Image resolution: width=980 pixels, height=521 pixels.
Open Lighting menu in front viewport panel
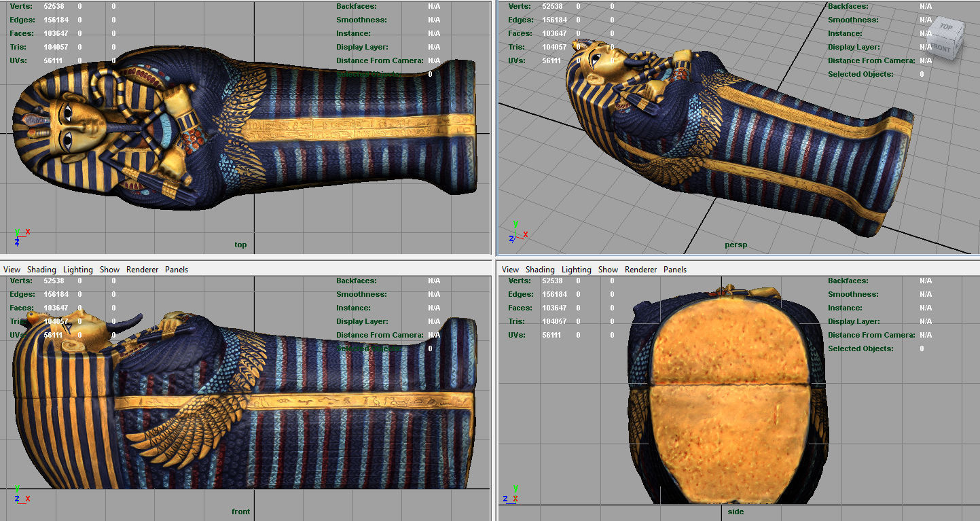pyautogui.click(x=78, y=270)
